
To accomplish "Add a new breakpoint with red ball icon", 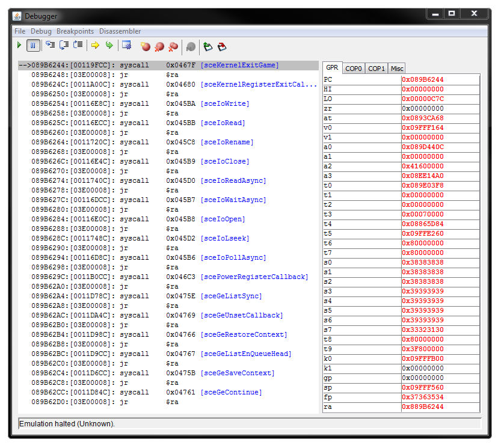I will [146, 46].
